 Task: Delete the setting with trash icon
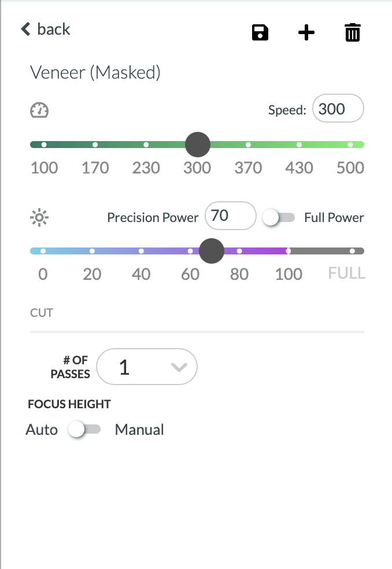tap(353, 32)
